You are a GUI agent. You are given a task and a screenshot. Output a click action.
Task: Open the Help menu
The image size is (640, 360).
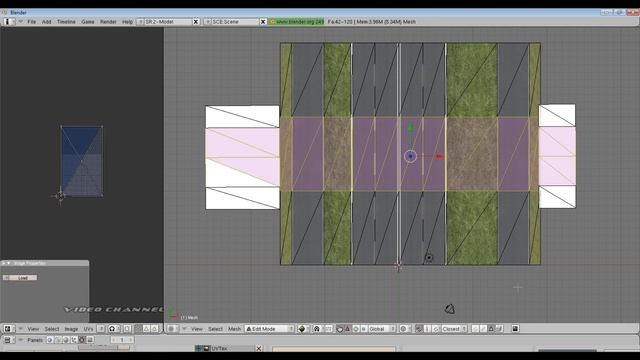[127, 22]
